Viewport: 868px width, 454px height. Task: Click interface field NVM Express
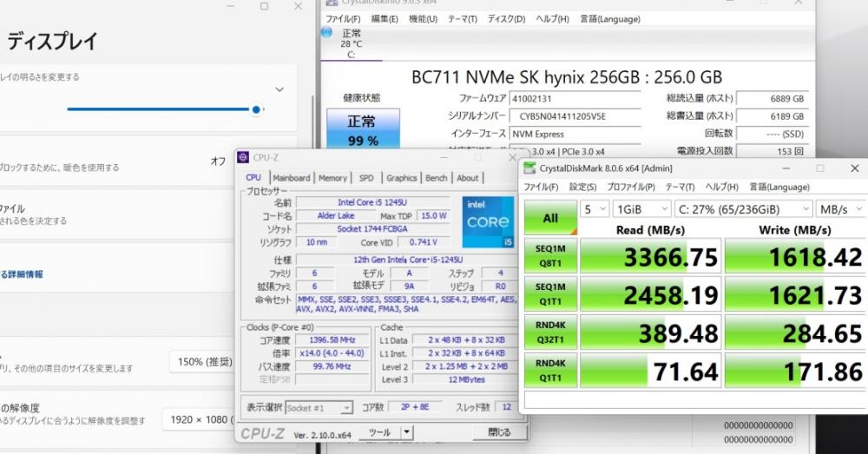coord(575,135)
